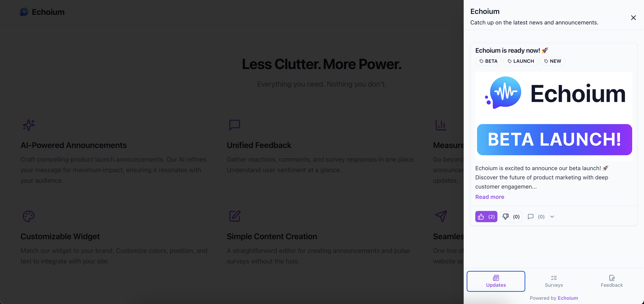Click the Echoium logo in the header

(42, 12)
